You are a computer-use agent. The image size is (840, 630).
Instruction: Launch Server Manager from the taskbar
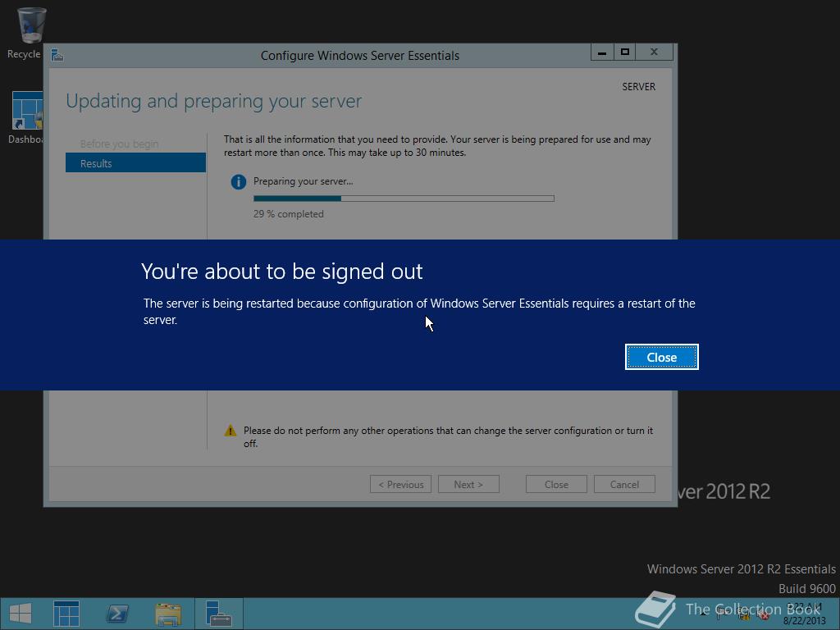66,614
